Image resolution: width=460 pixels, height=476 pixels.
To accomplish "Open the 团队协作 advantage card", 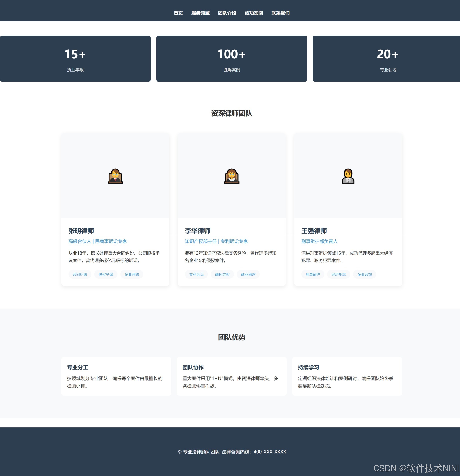I will [232, 376].
